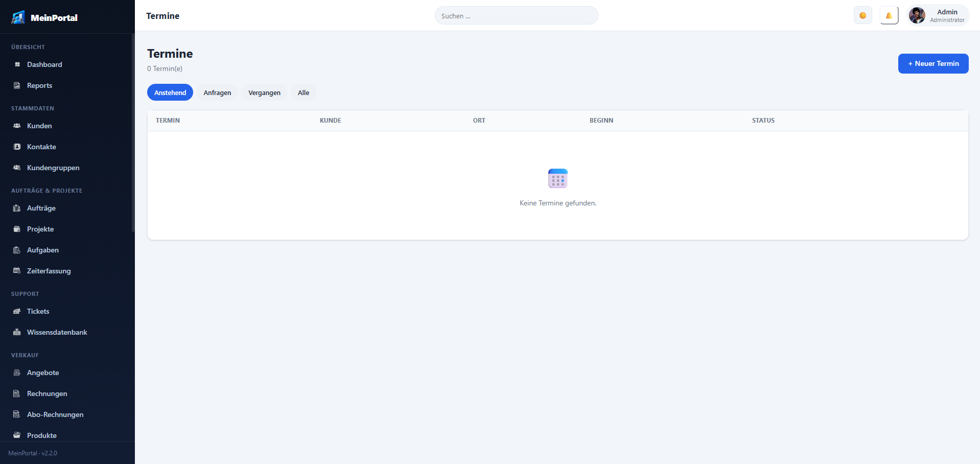
Task: Click the Neuer Termin button
Action: [x=934, y=63]
